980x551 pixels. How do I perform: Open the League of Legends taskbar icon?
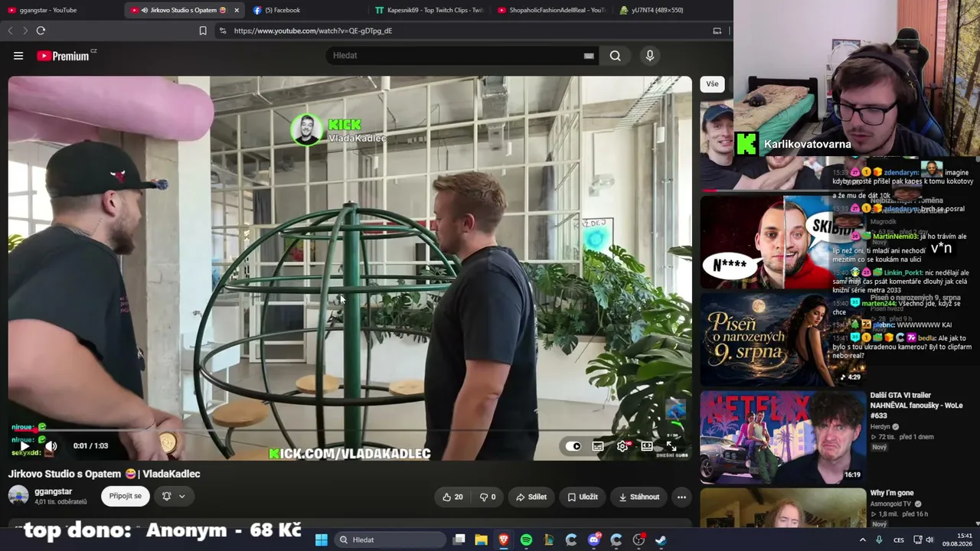click(549, 540)
